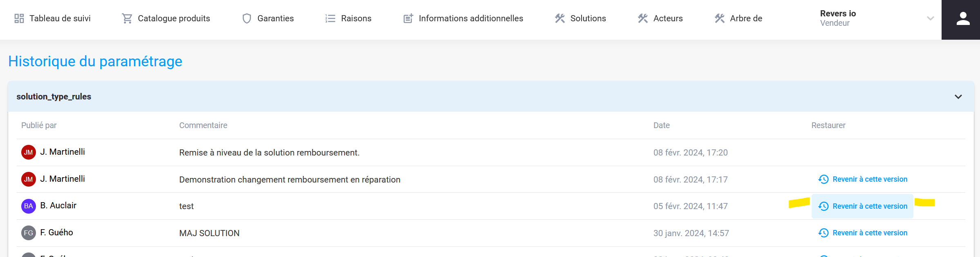This screenshot has height=257, width=980.
Task: Click the Informations additionnelles note icon
Action: [x=408, y=18]
